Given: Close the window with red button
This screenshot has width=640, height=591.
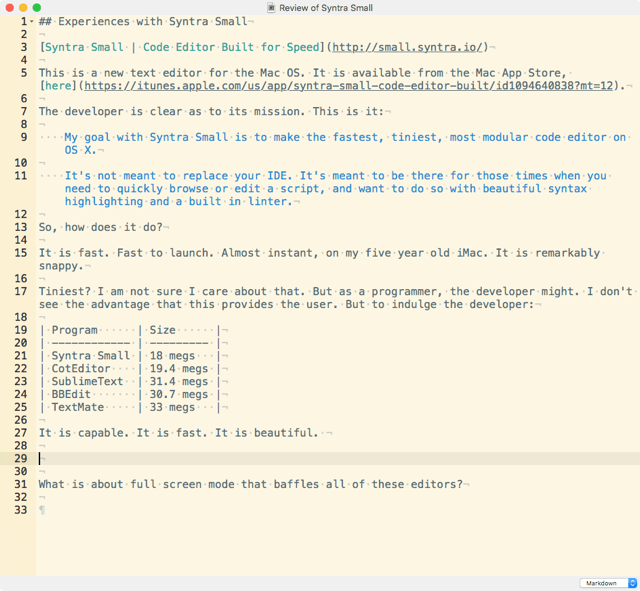Looking at the screenshot, I should click(x=10, y=7).
